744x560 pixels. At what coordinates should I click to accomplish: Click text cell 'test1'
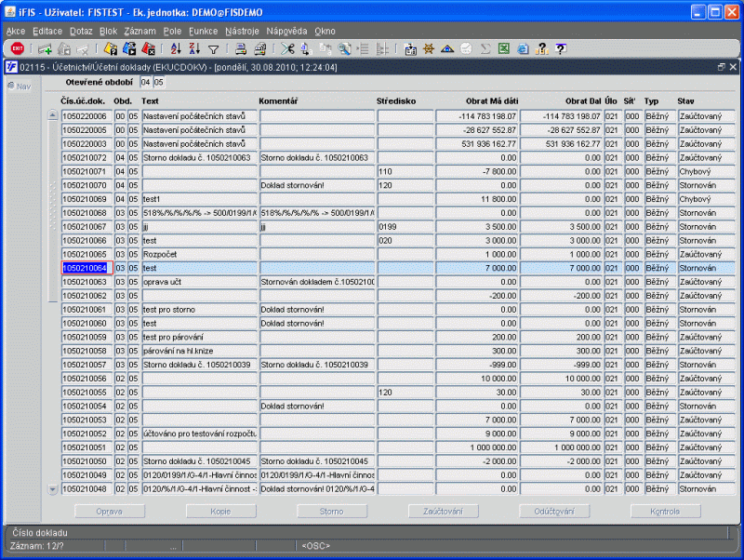[199, 199]
